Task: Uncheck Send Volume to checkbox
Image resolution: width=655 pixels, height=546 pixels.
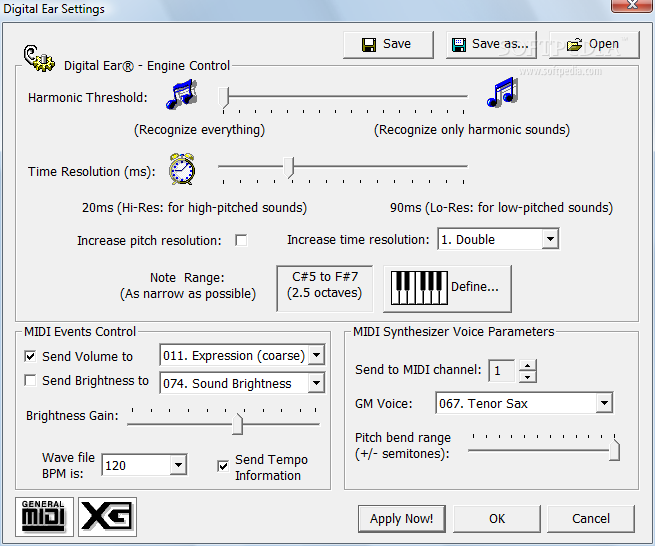Action: point(30,356)
